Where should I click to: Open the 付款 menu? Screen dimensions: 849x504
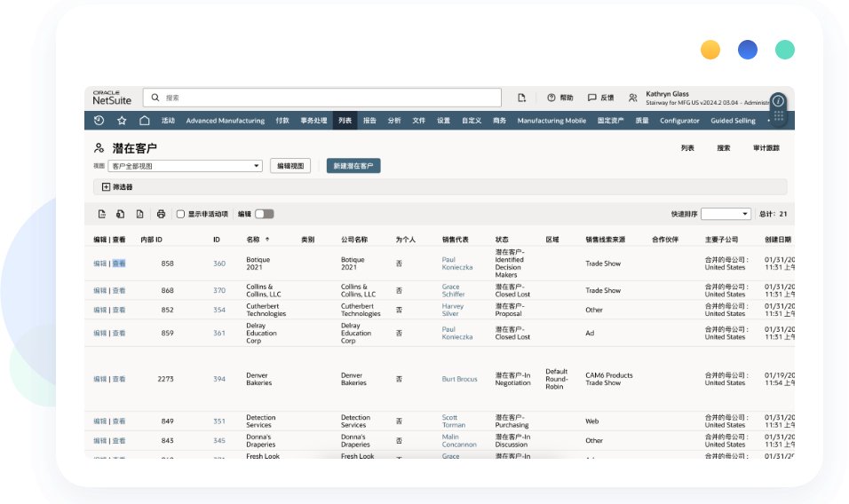tap(282, 121)
